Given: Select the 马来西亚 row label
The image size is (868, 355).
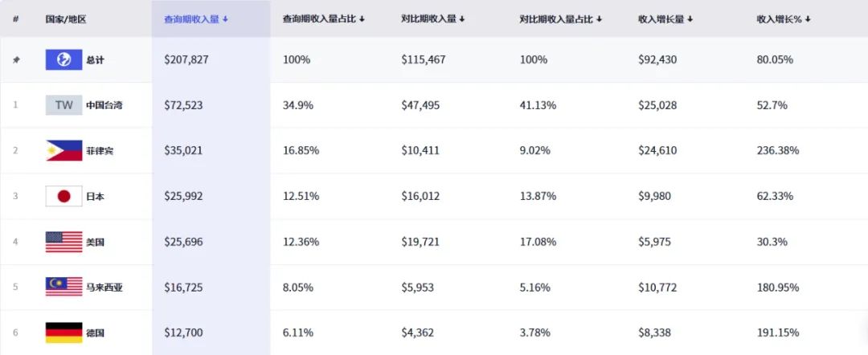Looking at the screenshot, I should (104, 287).
